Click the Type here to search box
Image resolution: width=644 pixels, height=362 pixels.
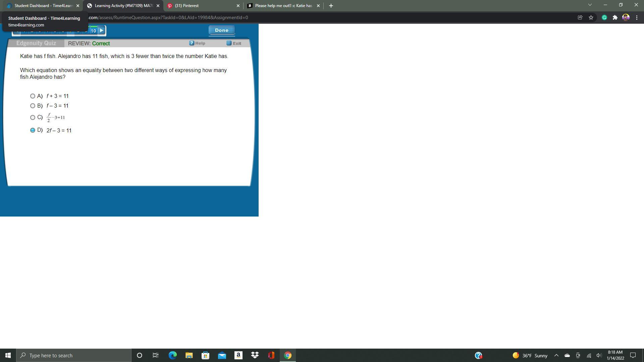[74, 355]
